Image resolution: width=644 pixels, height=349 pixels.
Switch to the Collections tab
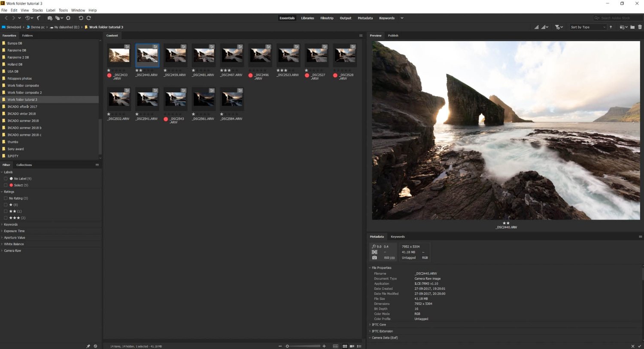(24, 165)
